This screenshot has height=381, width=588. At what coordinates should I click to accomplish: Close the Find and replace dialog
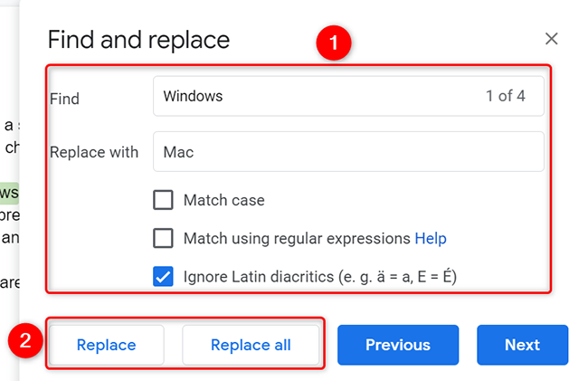coord(552,39)
